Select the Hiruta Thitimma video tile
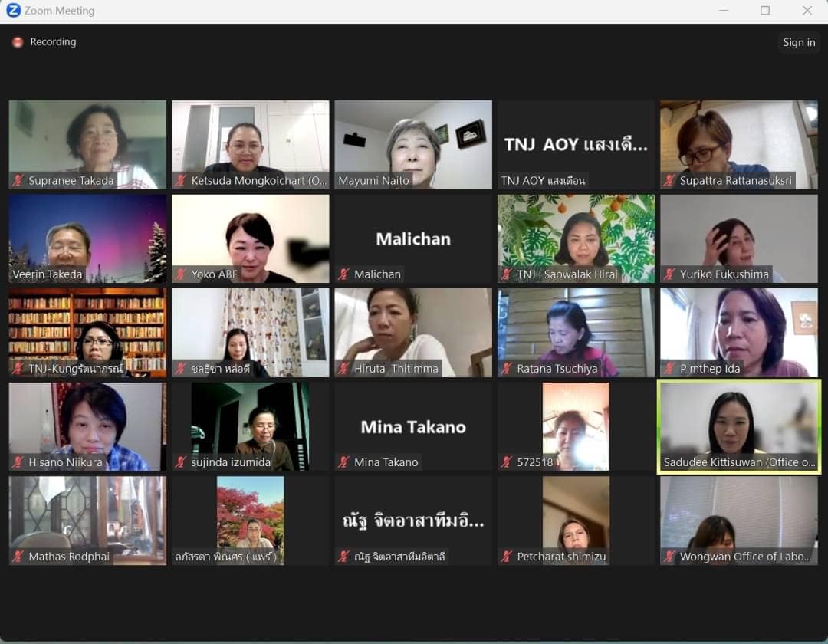This screenshot has height=644, width=828. pos(413,333)
